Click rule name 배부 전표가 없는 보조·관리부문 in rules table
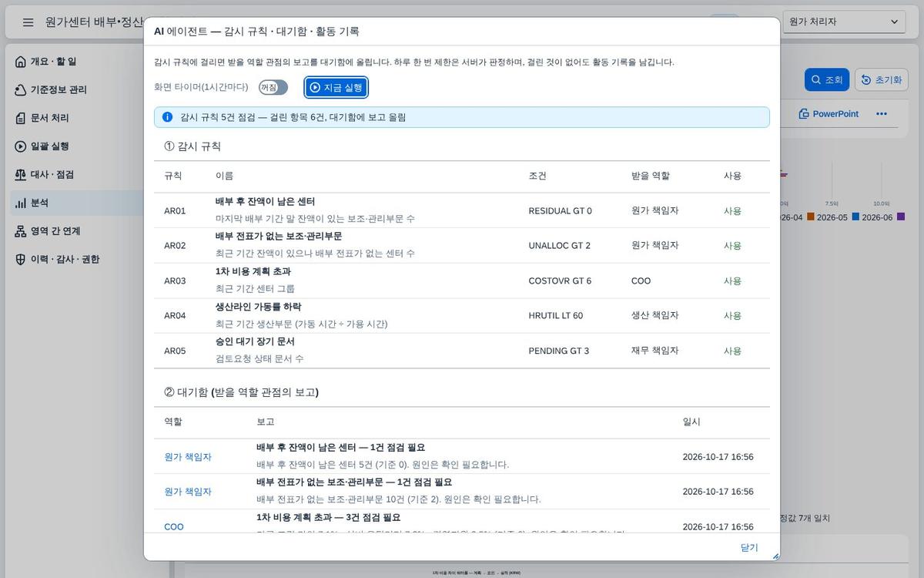Image resolution: width=924 pixels, height=578 pixels. [x=279, y=236]
